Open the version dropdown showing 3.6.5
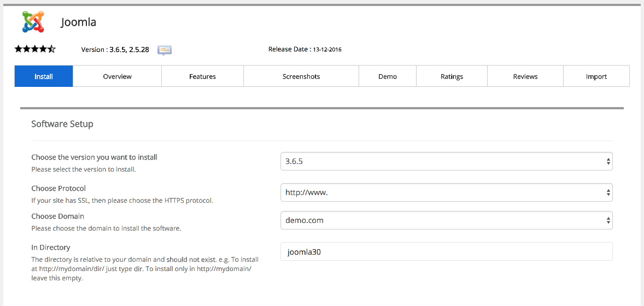This screenshot has width=644, height=306. (x=447, y=161)
